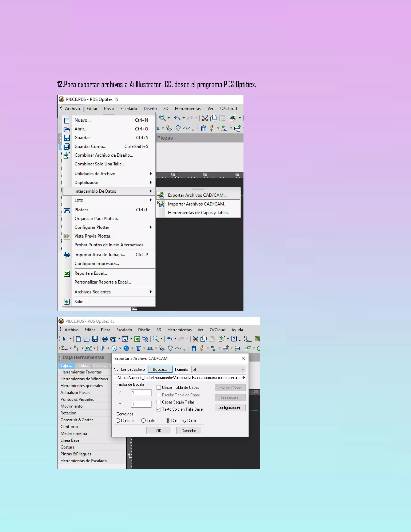This screenshot has height=532, width=411.
Task: Click the printer icon in export dialog window toolbar
Action: pyautogui.click(x=105, y=339)
